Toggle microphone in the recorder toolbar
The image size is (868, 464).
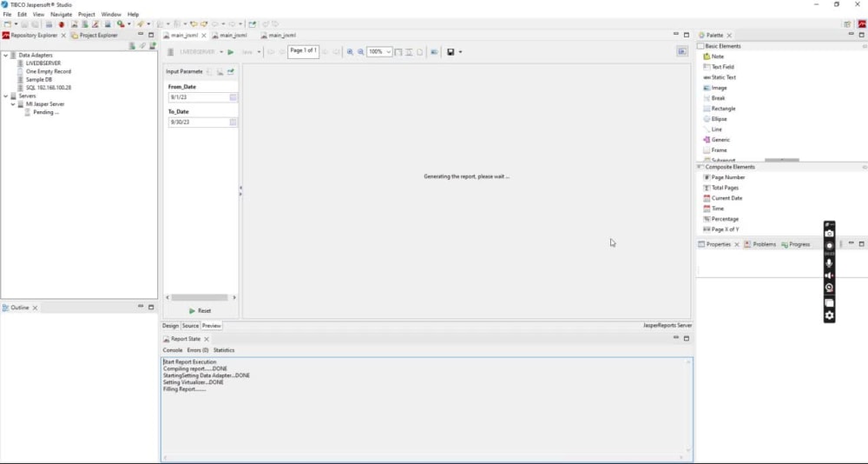[829, 262]
